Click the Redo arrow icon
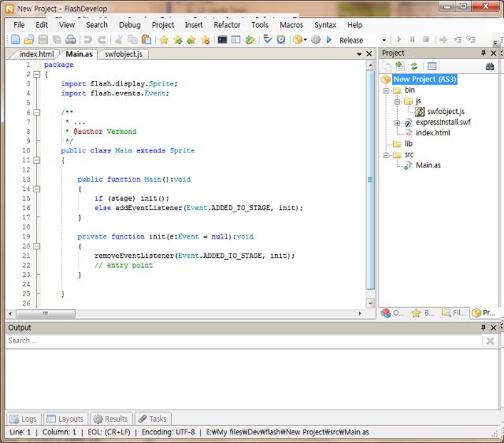The width and height of the screenshot is (504, 443). click(102, 39)
